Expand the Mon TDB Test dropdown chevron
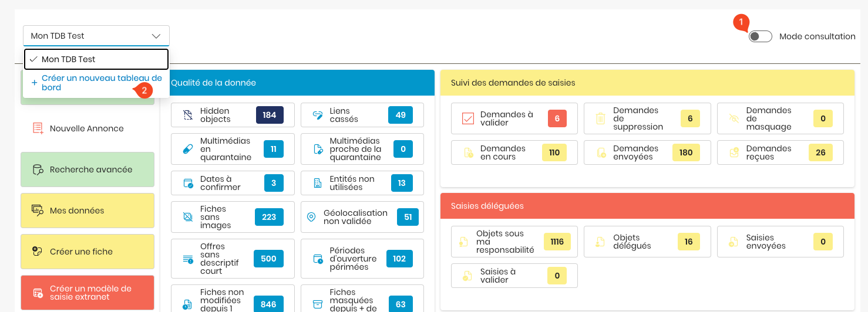The height and width of the screenshot is (312, 868). coord(156,36)
